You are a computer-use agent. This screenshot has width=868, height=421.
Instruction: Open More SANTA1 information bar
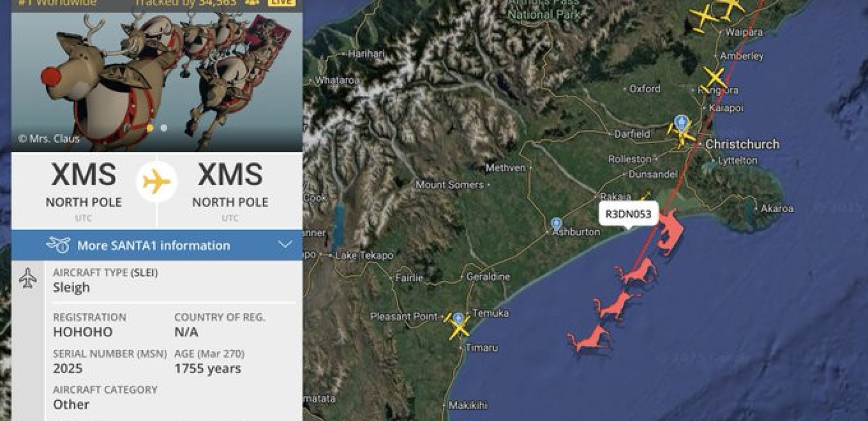(x=157, y=245)
